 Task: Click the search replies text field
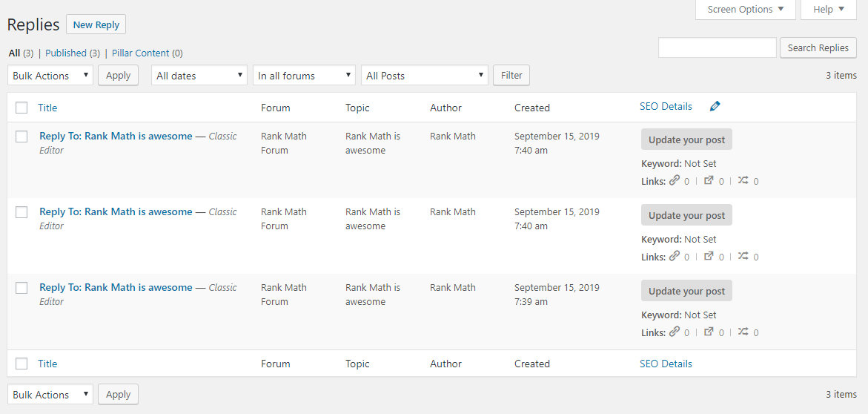717,47
